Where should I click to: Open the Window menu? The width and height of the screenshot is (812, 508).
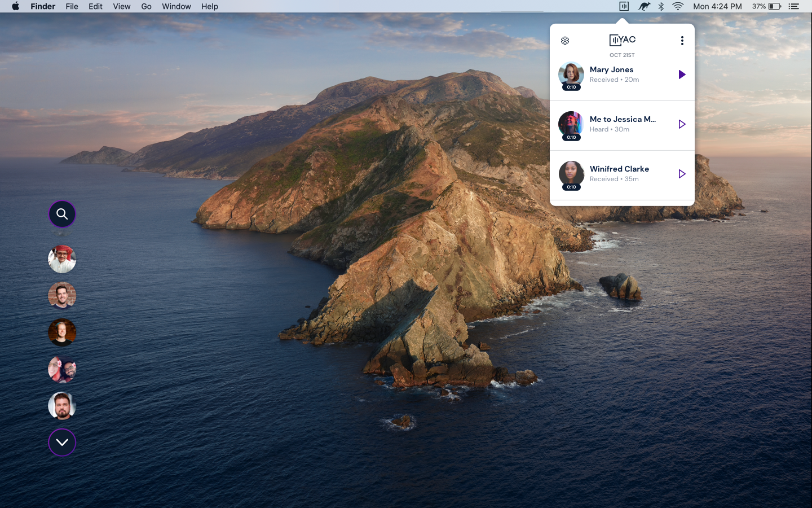176,6
